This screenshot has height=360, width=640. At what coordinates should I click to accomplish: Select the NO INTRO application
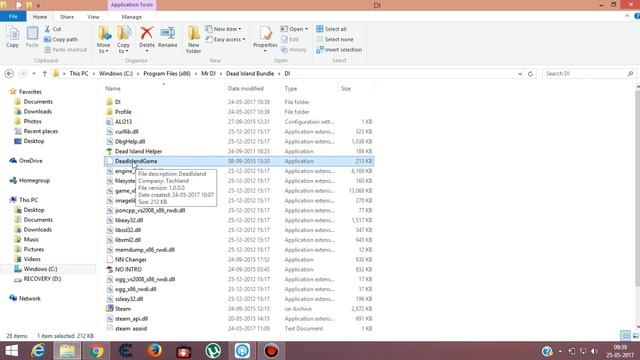tap(128, 269)
